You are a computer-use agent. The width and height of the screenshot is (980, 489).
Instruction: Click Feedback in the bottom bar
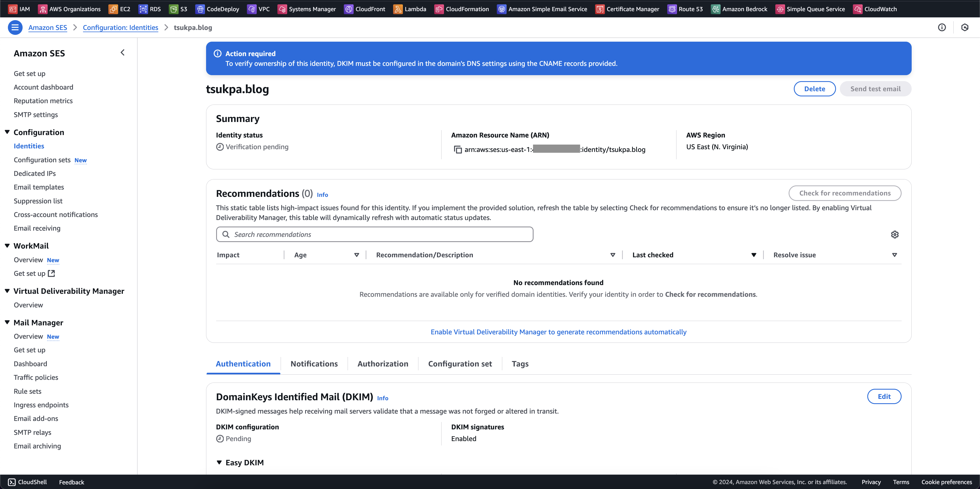pos(72,482)
